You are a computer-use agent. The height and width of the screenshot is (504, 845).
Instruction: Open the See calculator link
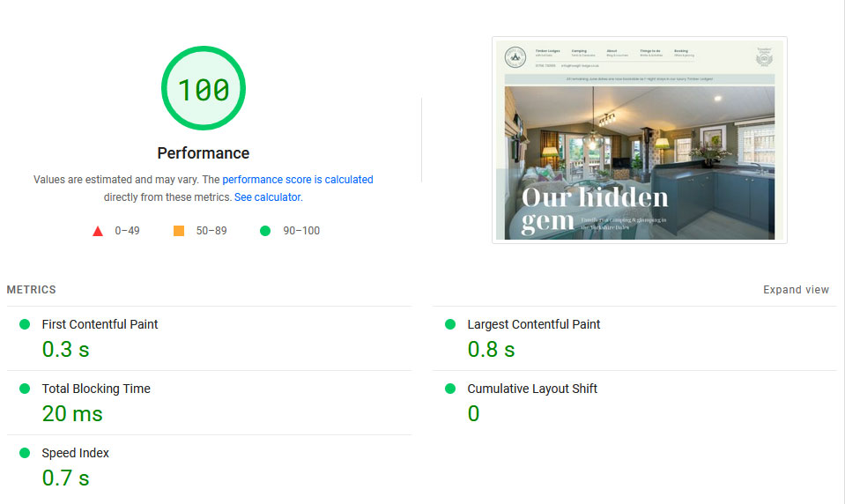click(269, 197)
